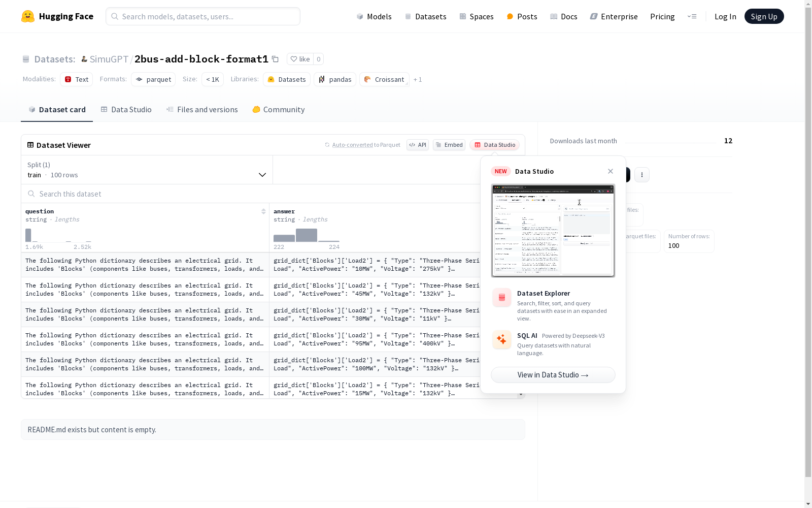Click the Text modality tag
This screenshot has width=812, height=508.
[x=77, y=79]
